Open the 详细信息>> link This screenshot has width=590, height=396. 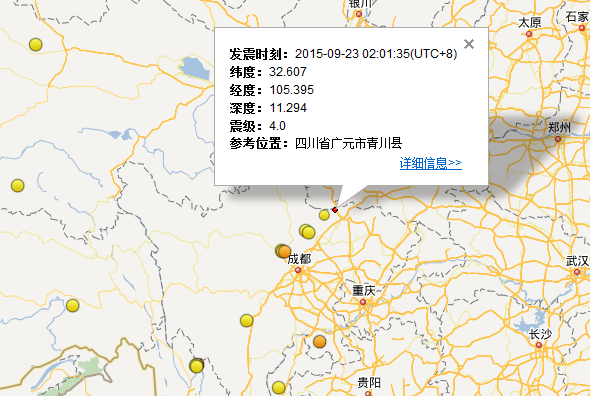430,163
